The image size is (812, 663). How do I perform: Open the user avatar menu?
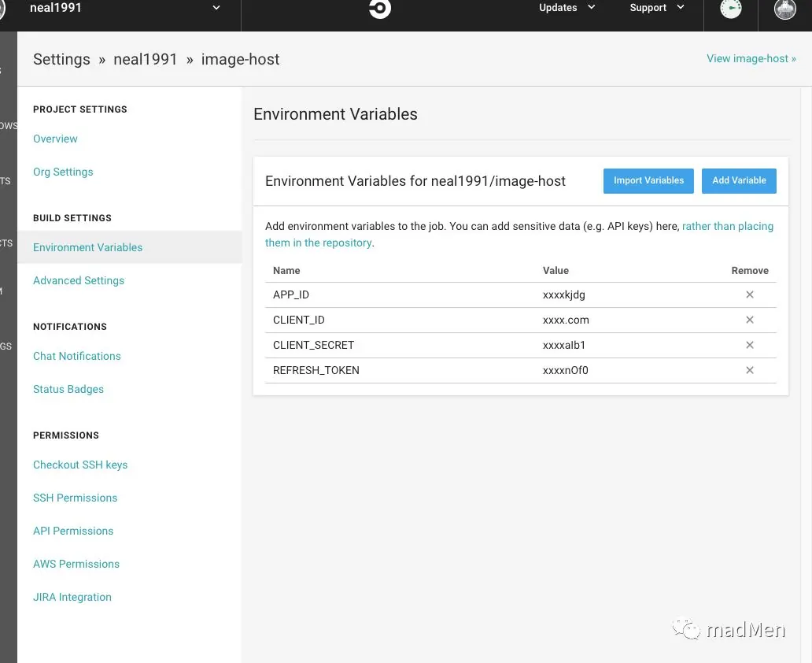coord(784,9)
